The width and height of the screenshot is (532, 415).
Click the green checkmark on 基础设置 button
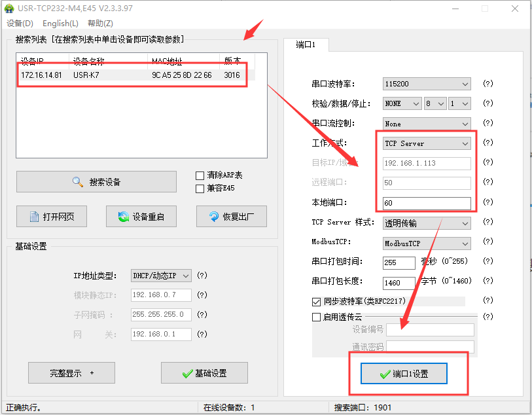187,373
